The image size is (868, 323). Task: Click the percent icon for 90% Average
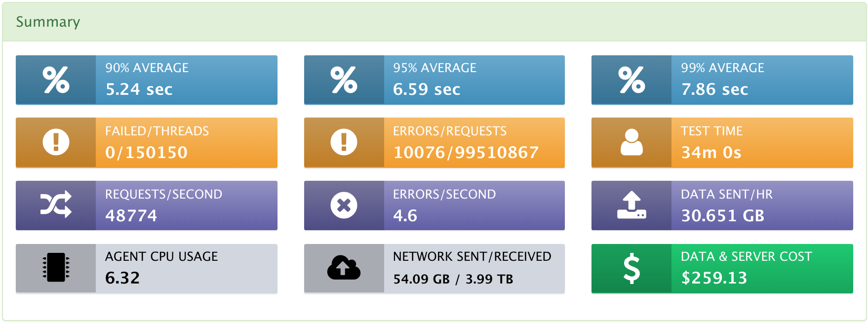pyautogui.click(x=56, y=80)
